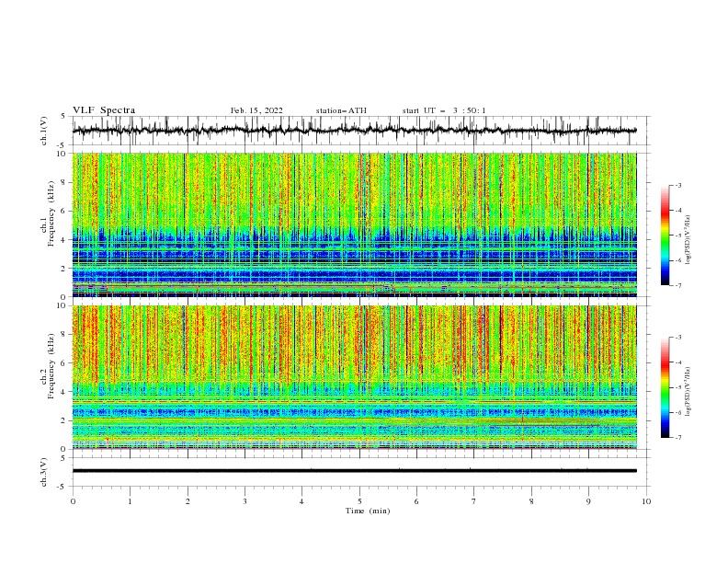This screenshot has height=563, width=728.
Task: Select the 'Feb. 15, 2022' date text
Action: [x=256, y=110]
